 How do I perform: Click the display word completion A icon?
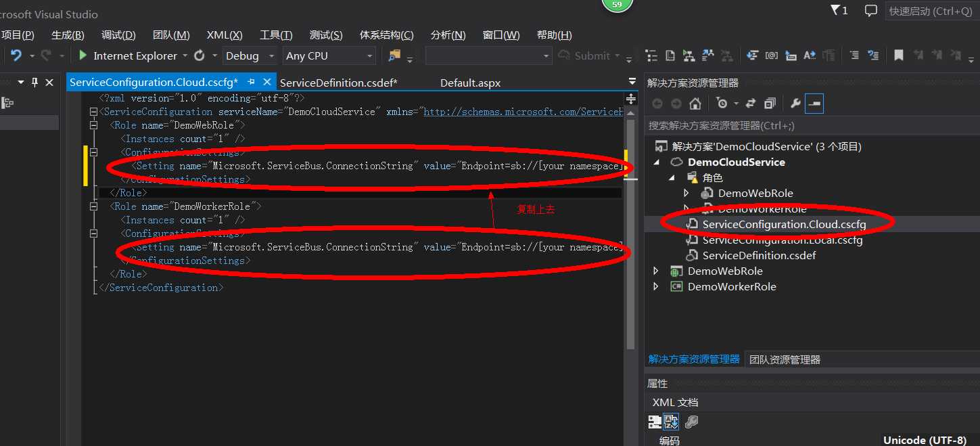pos(810,55)
